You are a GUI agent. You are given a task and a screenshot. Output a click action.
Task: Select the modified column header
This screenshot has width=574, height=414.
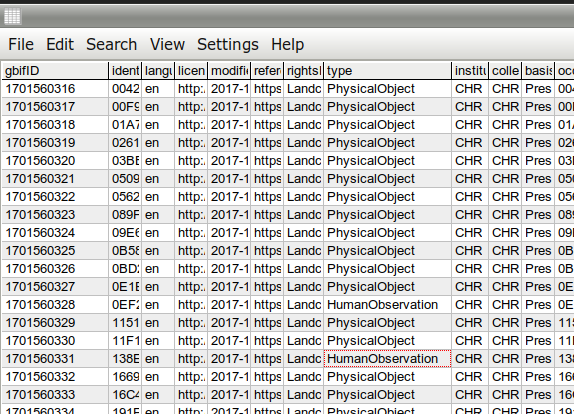[229, 71]
